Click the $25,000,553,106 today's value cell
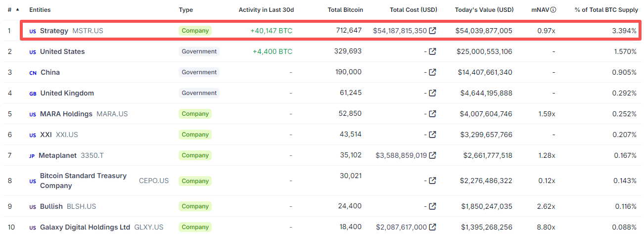This screenshot has height=236, width=644. [x=484, y=51]
